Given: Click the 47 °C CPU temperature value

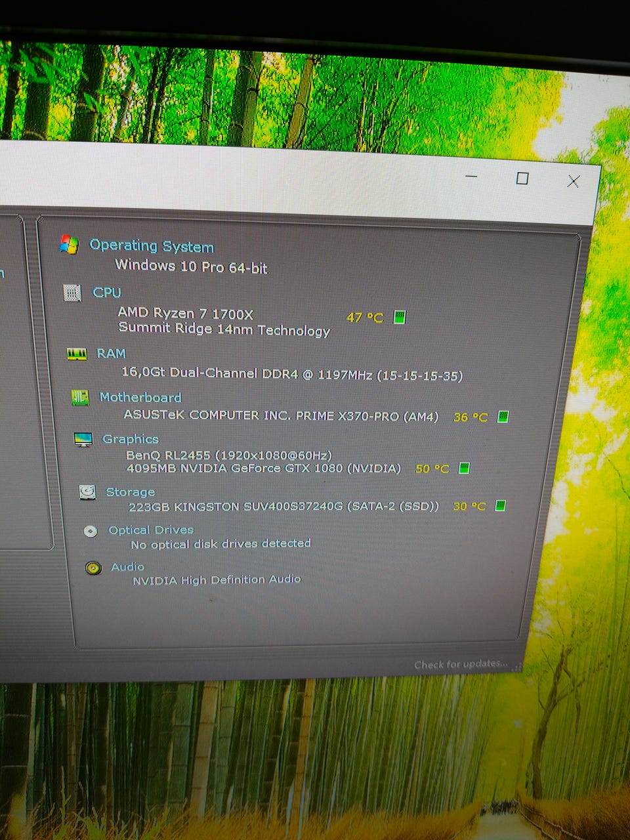Looking at the screenshot, I should pos(365,318).
